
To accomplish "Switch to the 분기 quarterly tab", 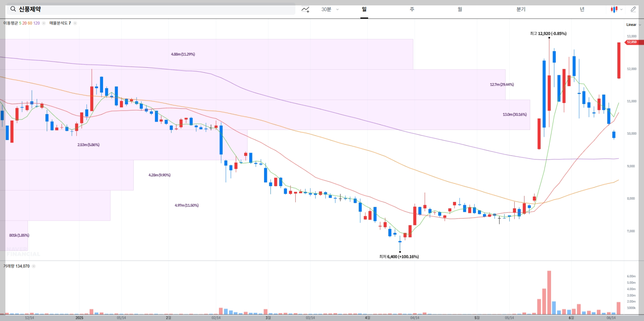I will (521, 9).
